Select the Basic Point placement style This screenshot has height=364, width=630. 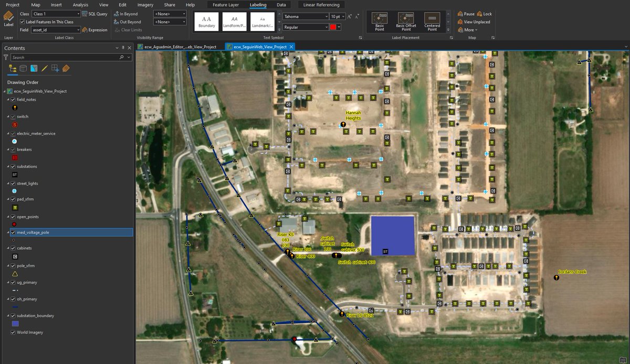(380, 22)
